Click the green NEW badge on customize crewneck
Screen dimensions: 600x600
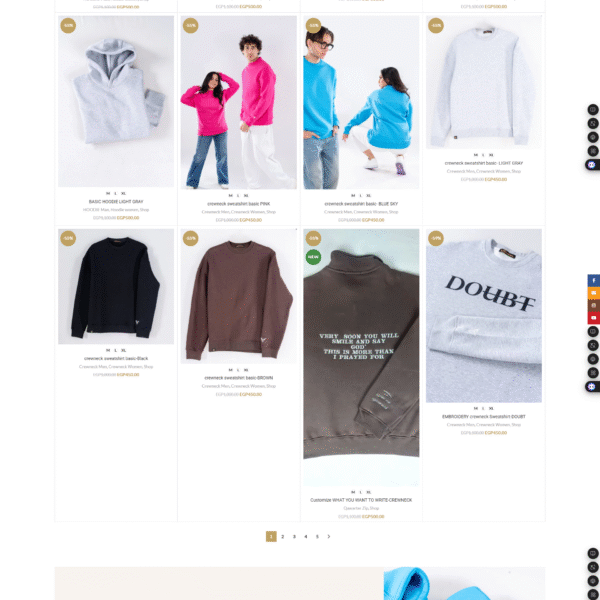pyautogui.click(x=313, y=257)
